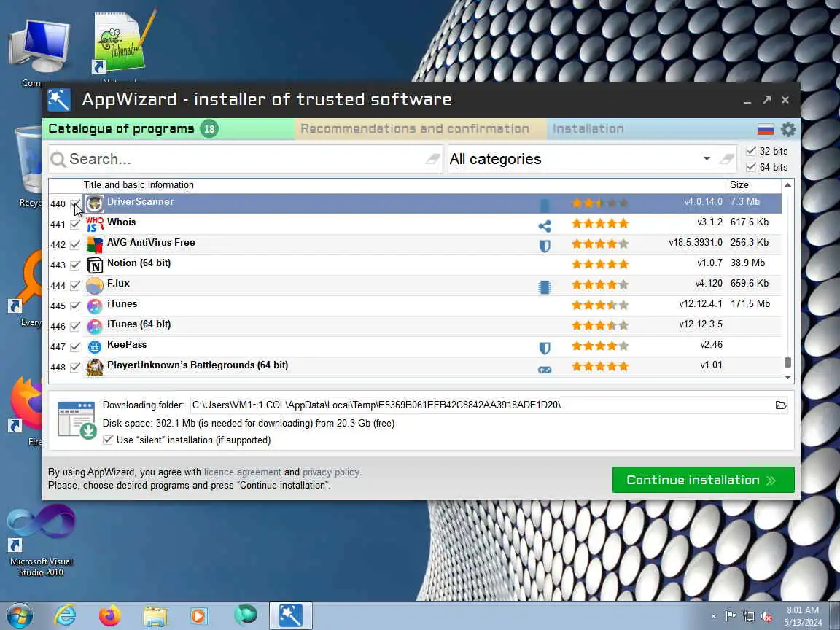Click the program list scrollbar down arrow
This screenshot has width=840, height=630.
[787, 377]
